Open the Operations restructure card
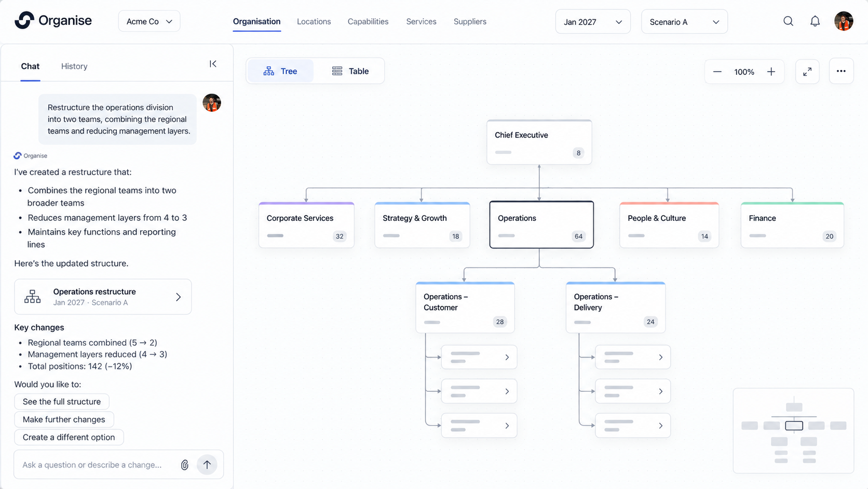This screenshot has height=489, width=868. coord(103,297)
